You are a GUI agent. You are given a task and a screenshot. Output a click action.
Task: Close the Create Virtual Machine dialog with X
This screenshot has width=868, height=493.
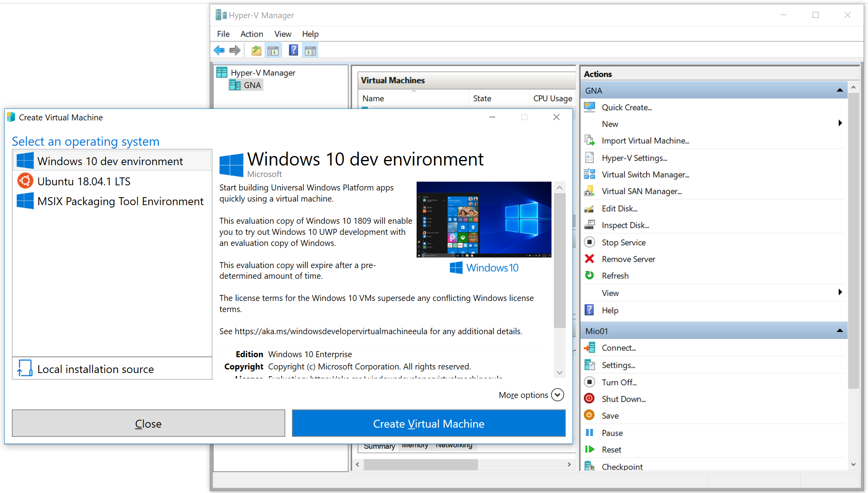pyautogui.click(x=556, y=117)
